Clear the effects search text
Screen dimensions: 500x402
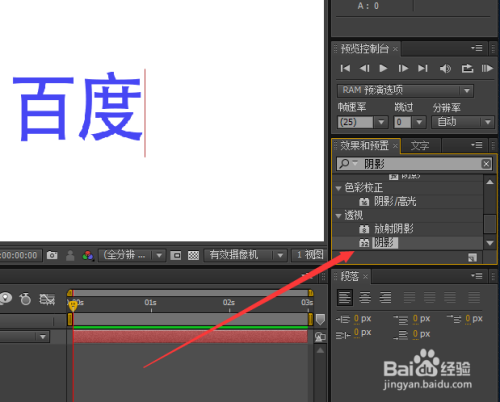coord(486,164)
